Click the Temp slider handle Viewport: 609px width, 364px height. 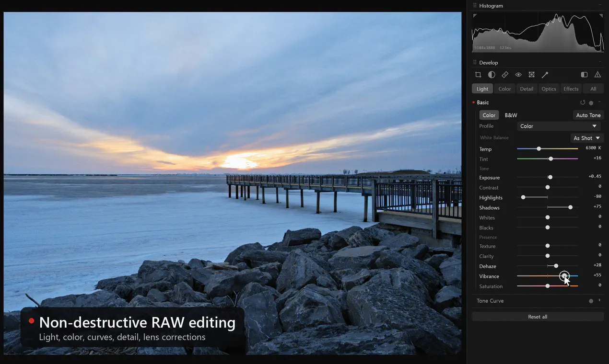[x=539, y=149]
